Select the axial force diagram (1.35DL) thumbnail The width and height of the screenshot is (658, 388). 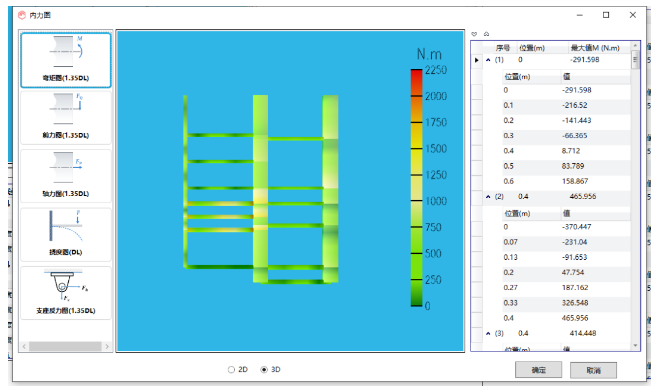pos(66,176)
